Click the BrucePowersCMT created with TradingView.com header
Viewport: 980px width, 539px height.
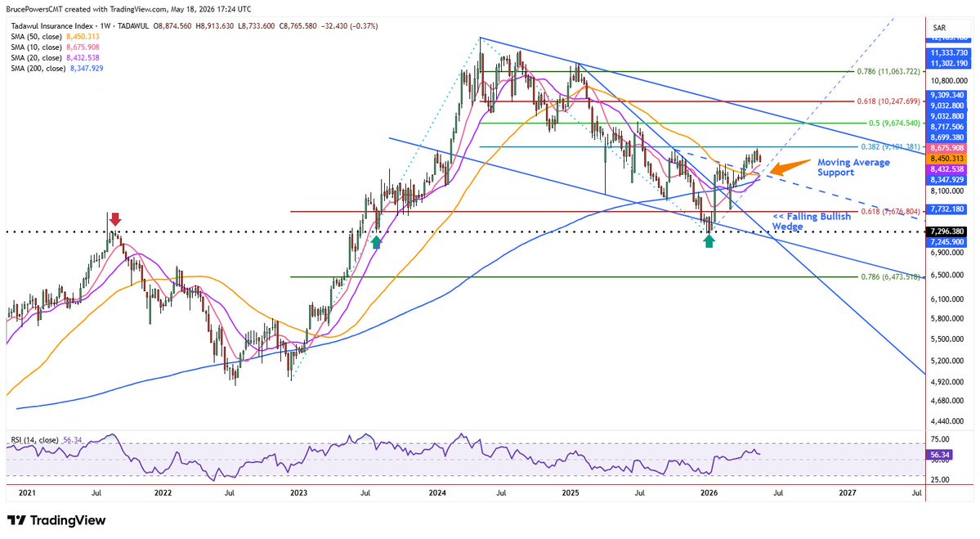coord(129,9)
